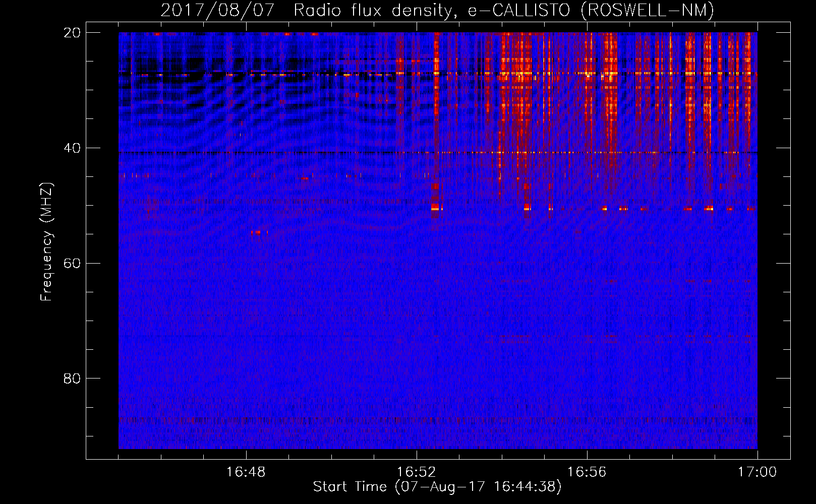This screenshot has height=504, width=816.
Task: Click the small red feature near 55 MHz at 16:48
Action: (x=259, y=232)
